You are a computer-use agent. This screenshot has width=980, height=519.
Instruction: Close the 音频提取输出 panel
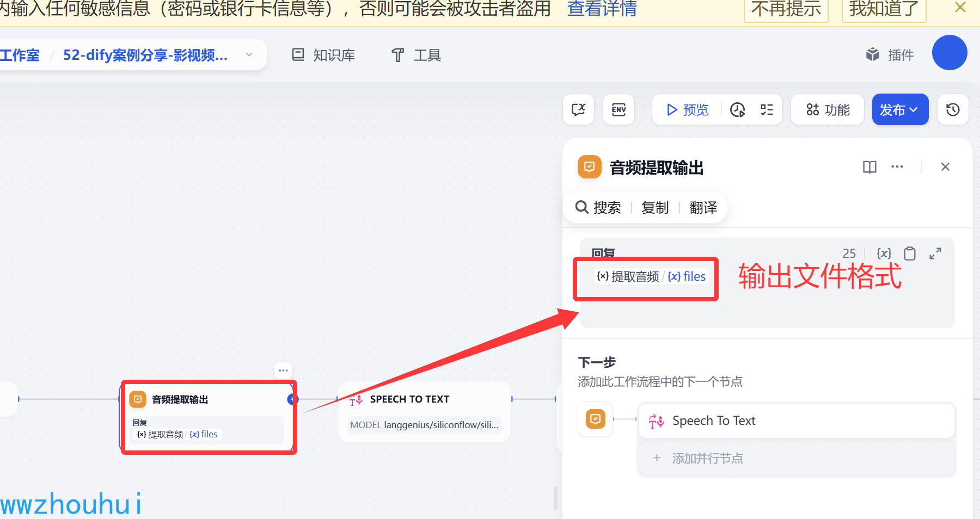[x=945, y=167]
